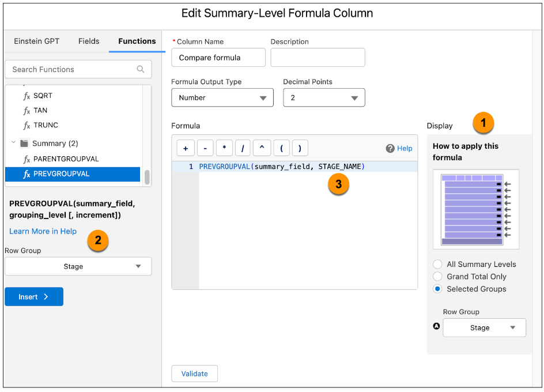Insert an opening parenthesis
544x392 pixels.
[x=281, y=148]
